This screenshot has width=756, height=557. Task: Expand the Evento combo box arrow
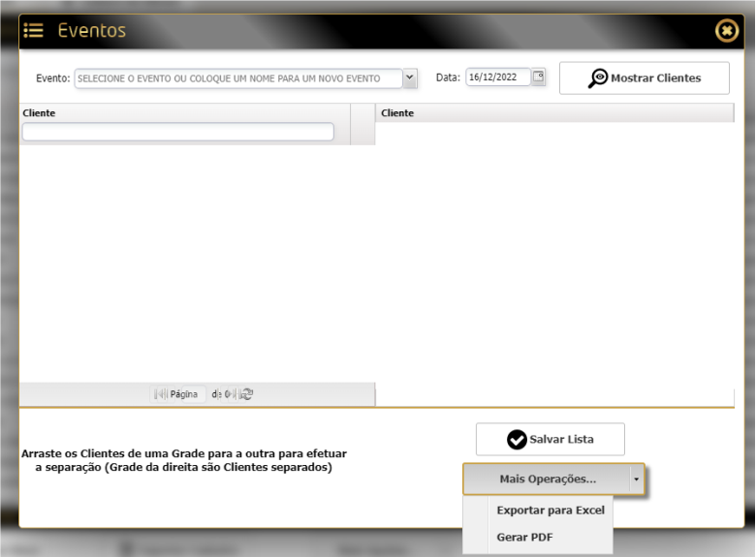(x=409, y=78)
